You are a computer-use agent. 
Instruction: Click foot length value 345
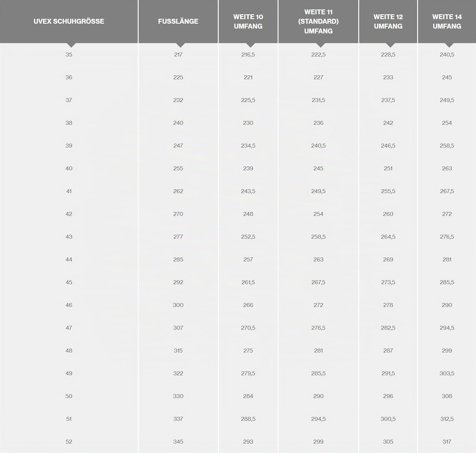(178, 442)
